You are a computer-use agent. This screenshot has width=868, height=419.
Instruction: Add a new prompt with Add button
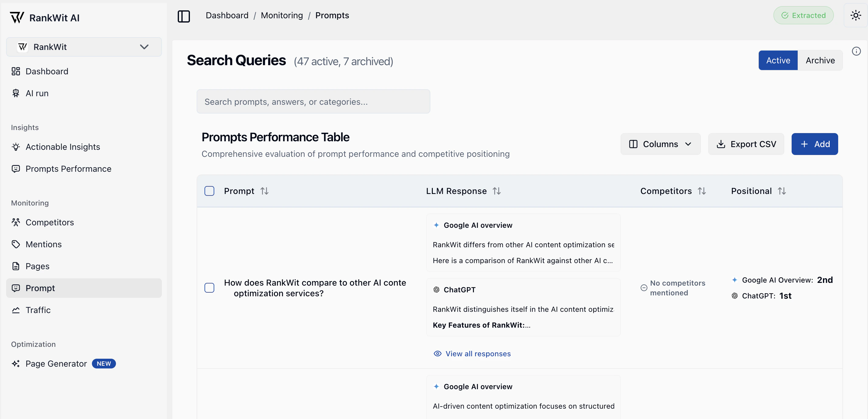coord(814,144)
